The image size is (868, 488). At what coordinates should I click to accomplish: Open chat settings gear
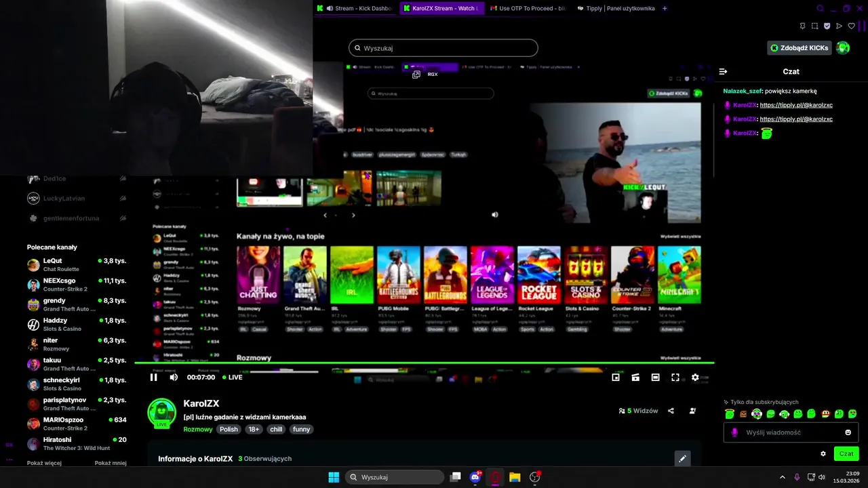tap(823, 454)
